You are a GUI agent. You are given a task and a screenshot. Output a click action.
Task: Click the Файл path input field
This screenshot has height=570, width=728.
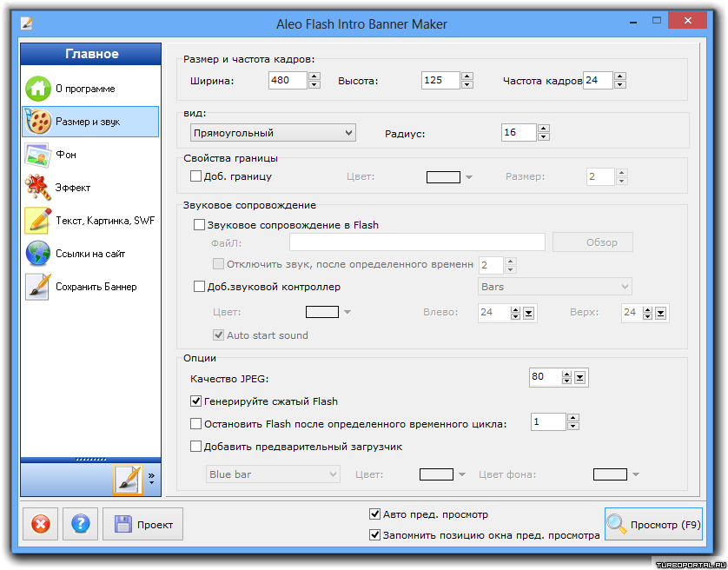tap(417, 242)
